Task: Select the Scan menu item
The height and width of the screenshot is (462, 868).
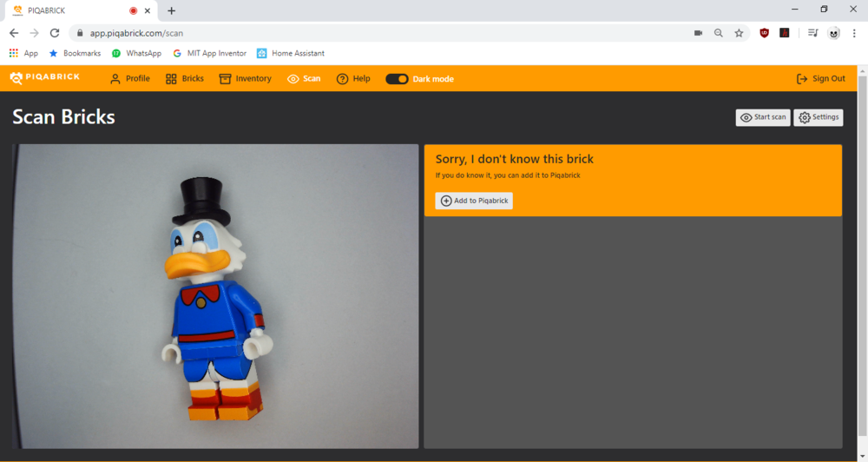Action: coord(304,79)
